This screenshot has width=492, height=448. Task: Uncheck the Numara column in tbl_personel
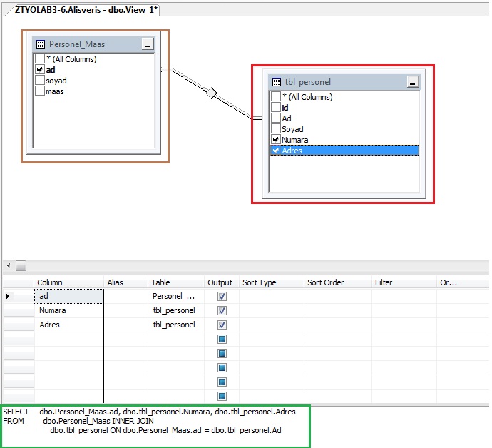[x=276, y=140]
